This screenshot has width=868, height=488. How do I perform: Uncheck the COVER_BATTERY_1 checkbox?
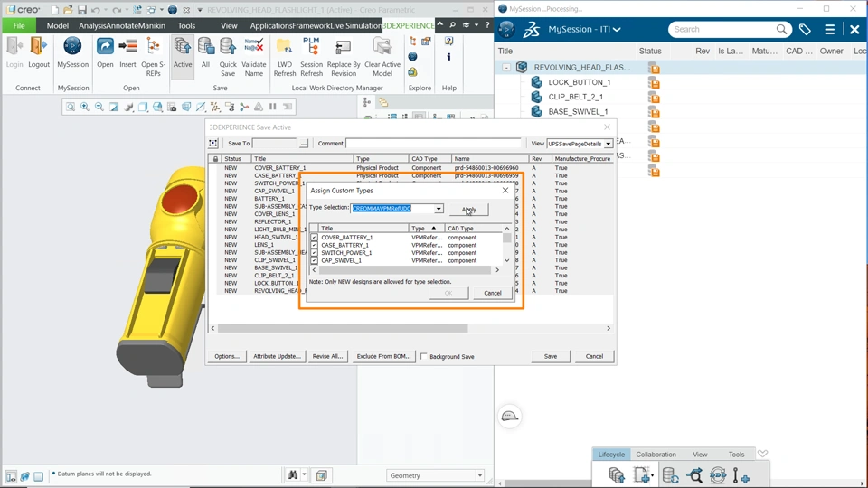click(x=315, y=238)
